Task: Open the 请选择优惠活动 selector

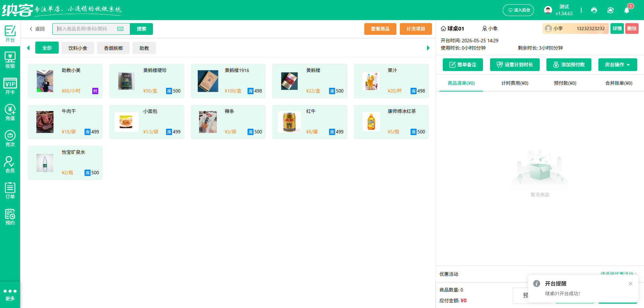Action: [x=619, y=274]
